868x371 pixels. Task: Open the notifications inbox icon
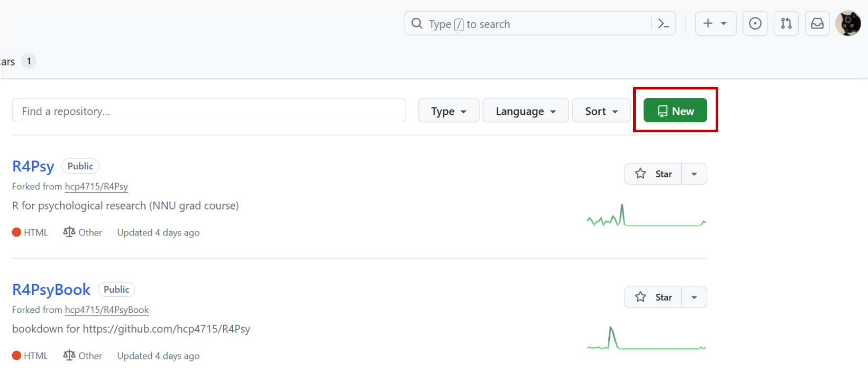click(817, 24)
